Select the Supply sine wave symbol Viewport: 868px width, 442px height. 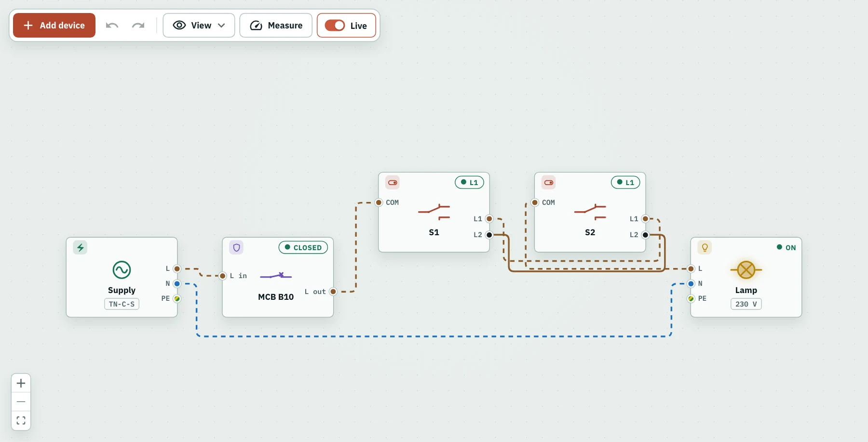[122, 270]
